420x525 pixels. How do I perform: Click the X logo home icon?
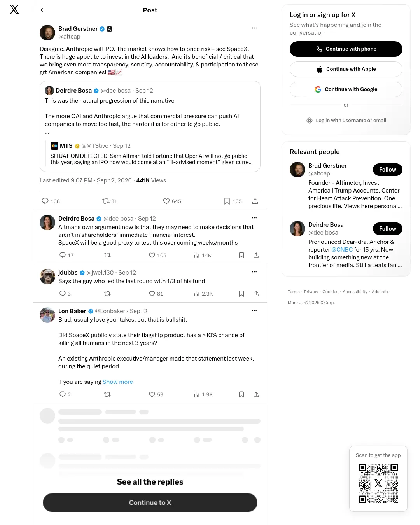(14, 9)
